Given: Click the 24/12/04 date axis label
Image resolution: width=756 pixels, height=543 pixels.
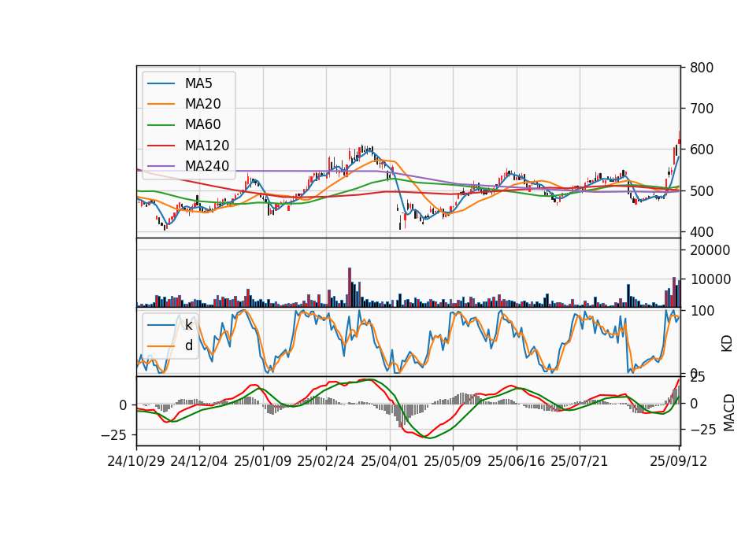Looking at the screenshot, I should coord(199,462).
